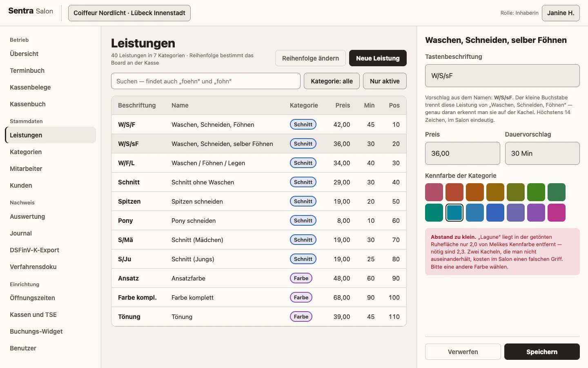This screenshot has width=588, height=368.
Task: Pick the olive green Kennfarbe swatch
Action: click(x=516, y=192)
